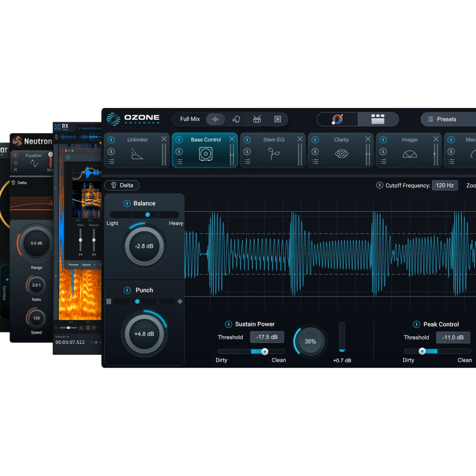
Task: Open the Presets menu
Action: pos(448,119)
